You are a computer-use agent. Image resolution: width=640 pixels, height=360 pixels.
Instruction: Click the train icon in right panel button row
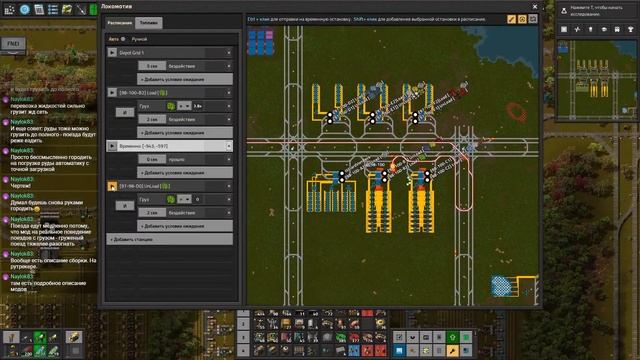pos(617,29)
